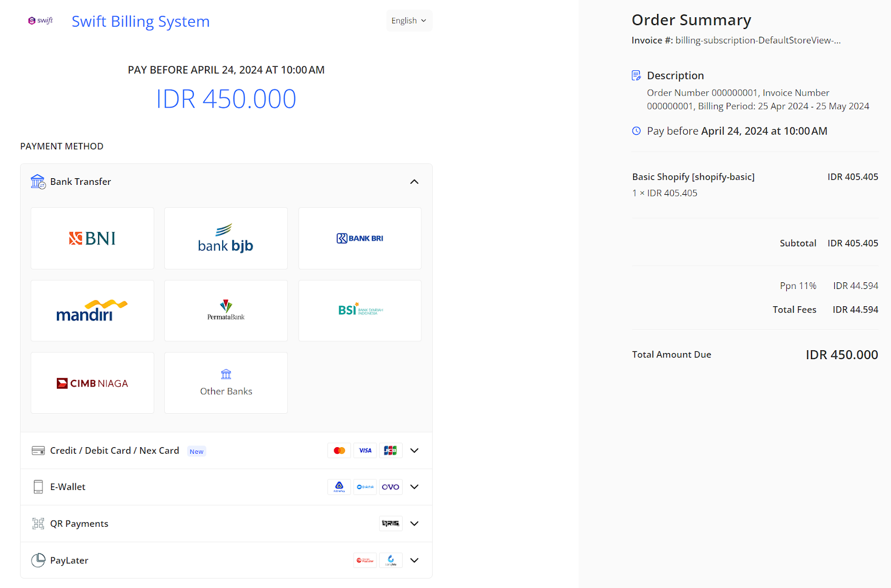Click the JCB logo

pos(391,450)
